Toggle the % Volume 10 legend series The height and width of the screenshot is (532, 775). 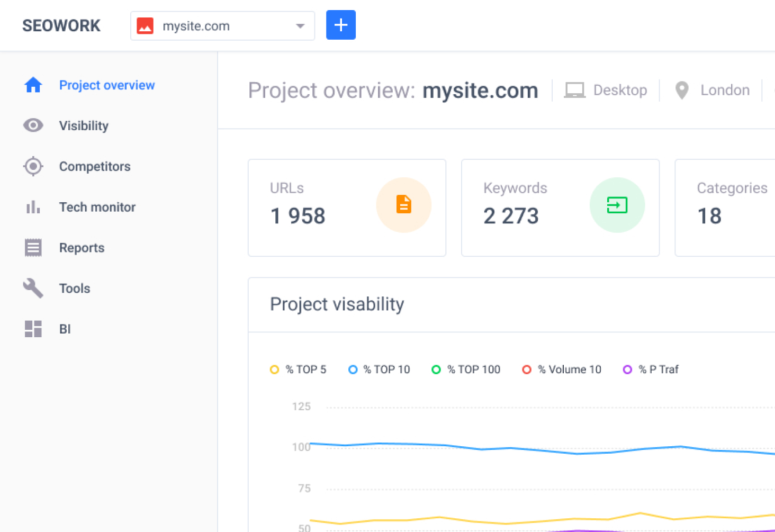[562, 369]
